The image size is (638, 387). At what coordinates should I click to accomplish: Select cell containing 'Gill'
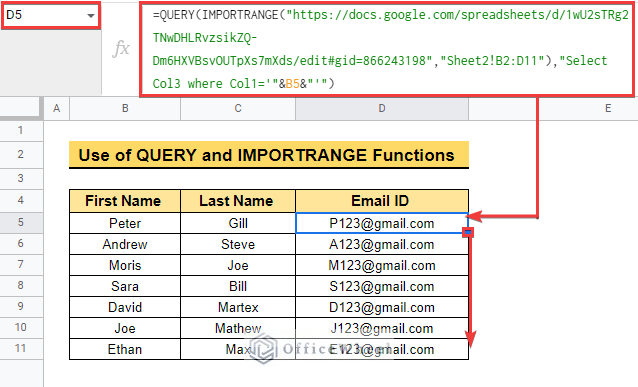point(238,223)
